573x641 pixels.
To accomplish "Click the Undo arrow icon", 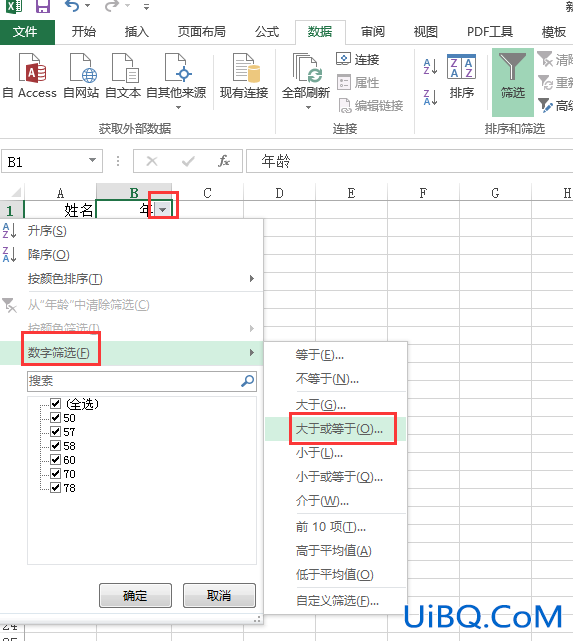I will point(72,5).
